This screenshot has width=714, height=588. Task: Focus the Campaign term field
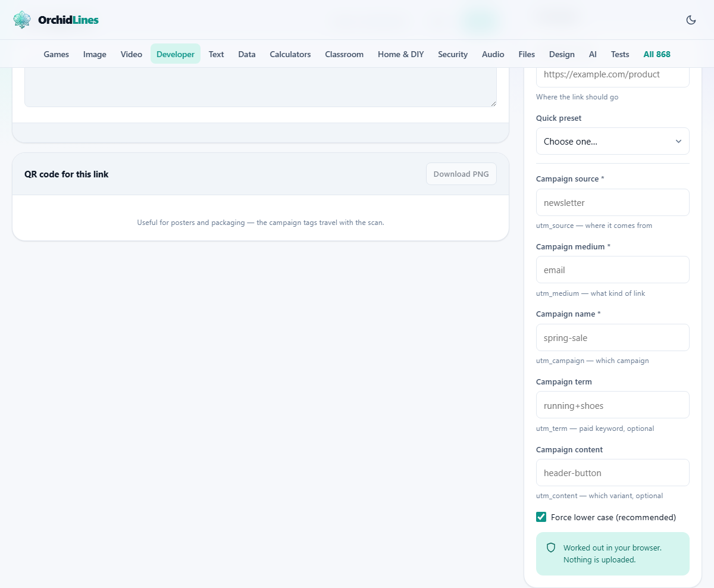point(613,405)
